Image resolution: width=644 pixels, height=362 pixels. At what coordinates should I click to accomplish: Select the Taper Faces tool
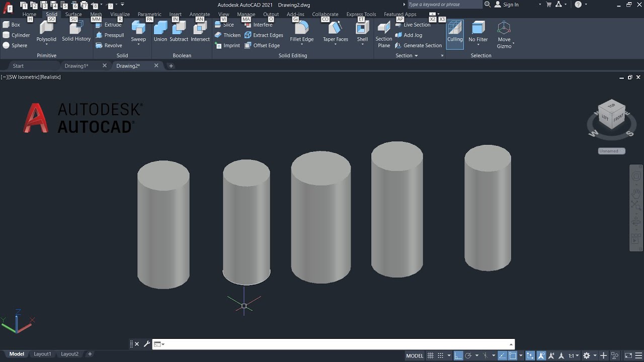(335, 30)
